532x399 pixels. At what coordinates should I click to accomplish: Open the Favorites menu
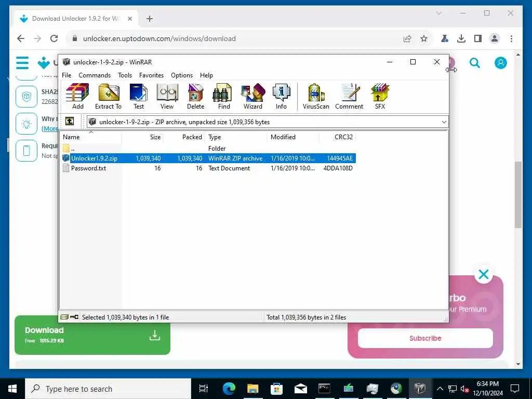(151, 75)
